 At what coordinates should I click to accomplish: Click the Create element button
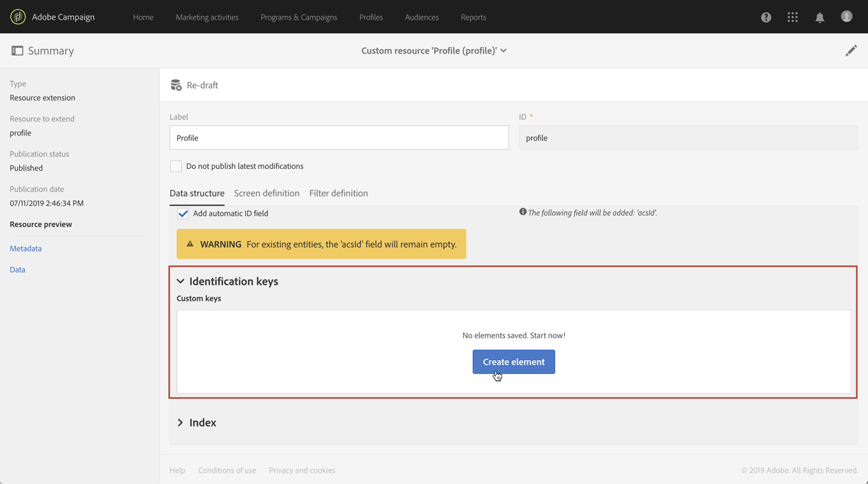tap(514, 362)
